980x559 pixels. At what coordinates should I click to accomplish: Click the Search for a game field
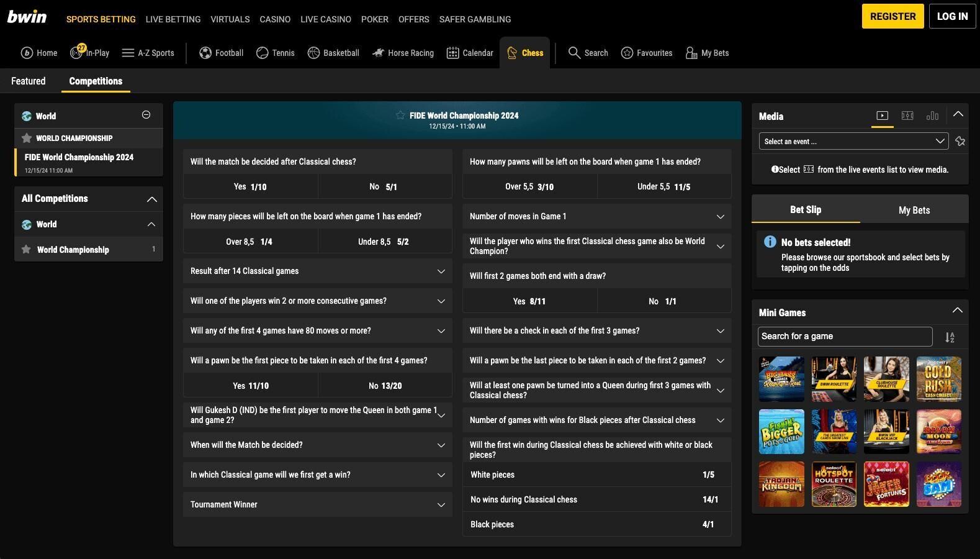pyautogui.click(x=845, y=336)
